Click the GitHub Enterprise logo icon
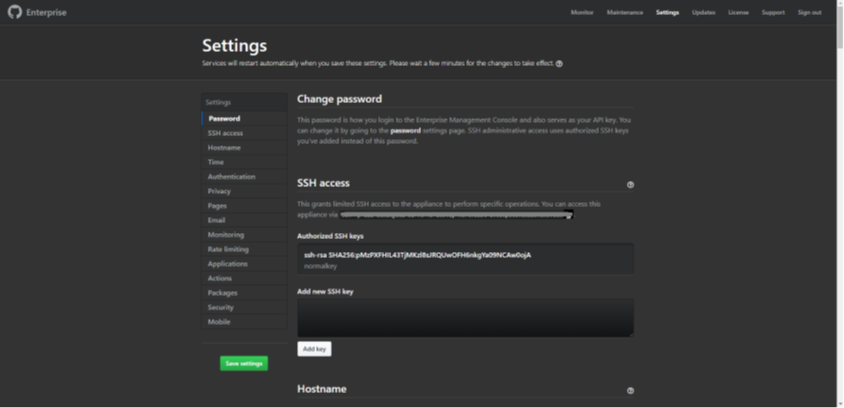 coord(15,12)
